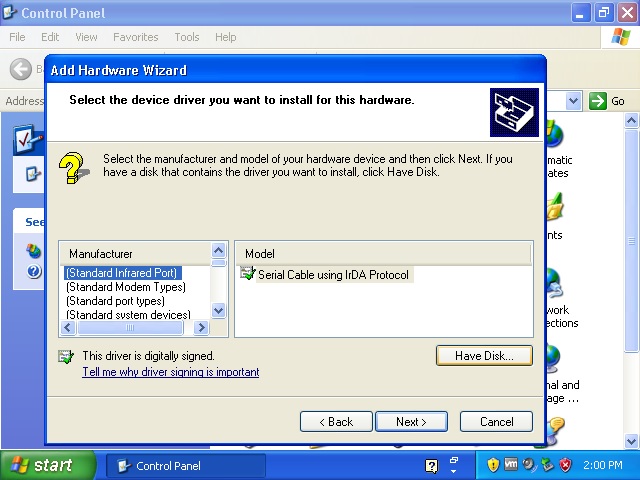The width and height of the screenshot is (640, 480).
Task: Select the Standard Modem Types manufacturer
Action: point(126,287)
